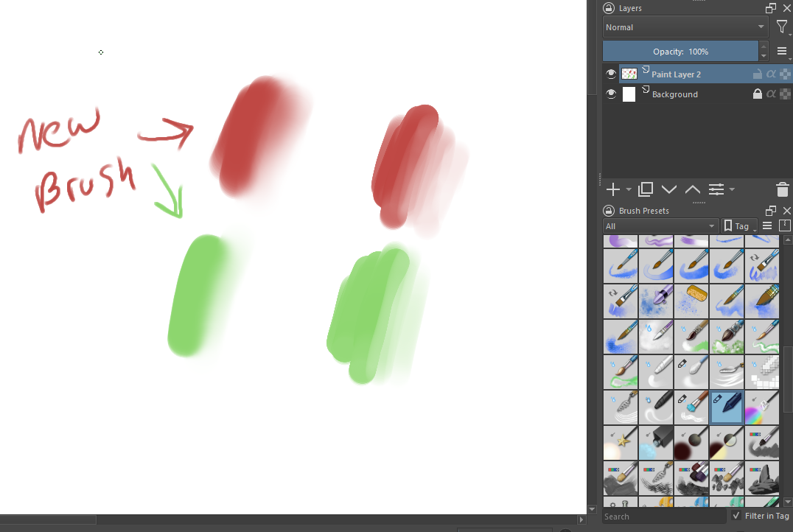The width and height of the screenshot is (793, 532).
Task: Hide Paint Layer 2 via eye icon
Action: (611, 74)
